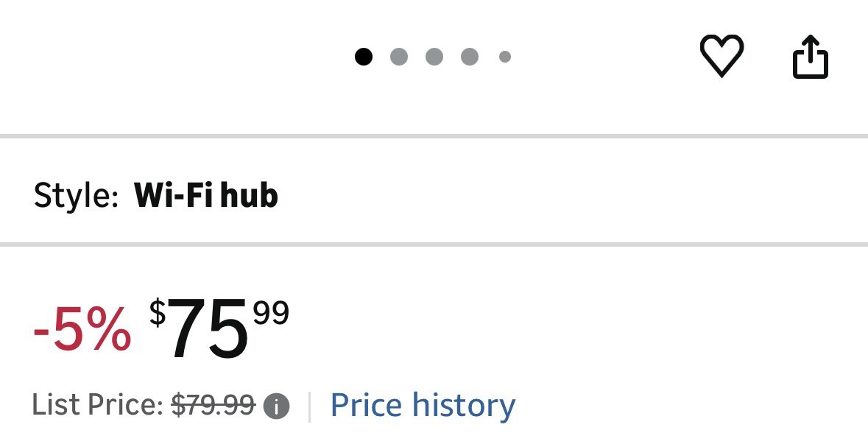Tap vertical divider beside Price history

(309, 407)
